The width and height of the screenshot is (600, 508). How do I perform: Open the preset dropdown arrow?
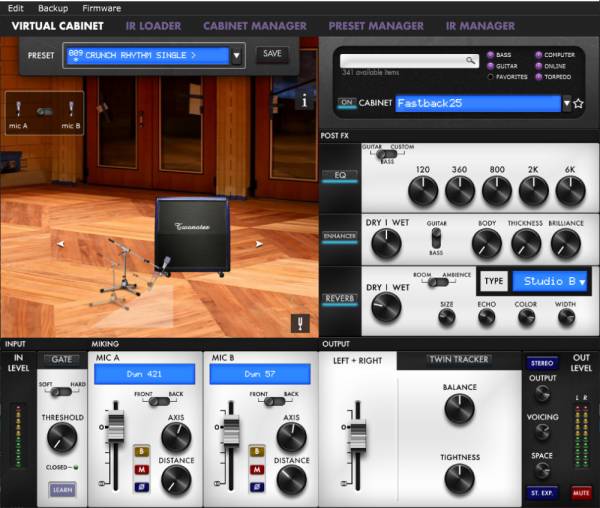coord(236,56)
